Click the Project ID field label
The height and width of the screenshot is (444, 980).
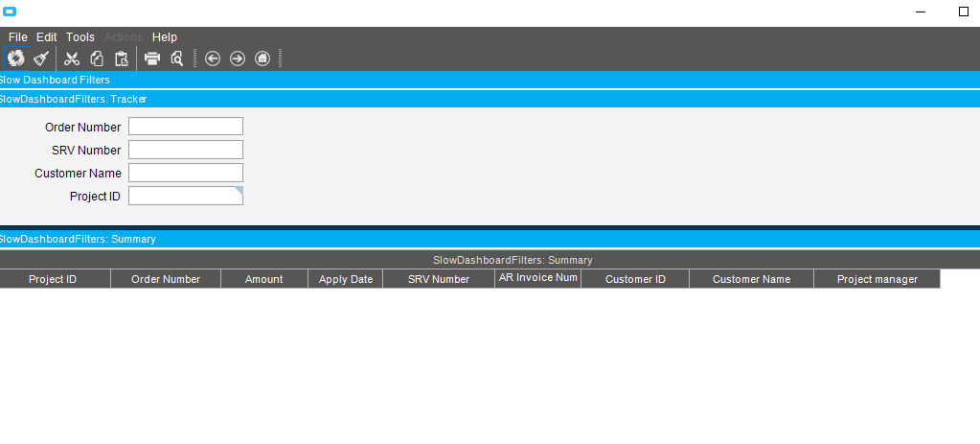coord(95,197)
